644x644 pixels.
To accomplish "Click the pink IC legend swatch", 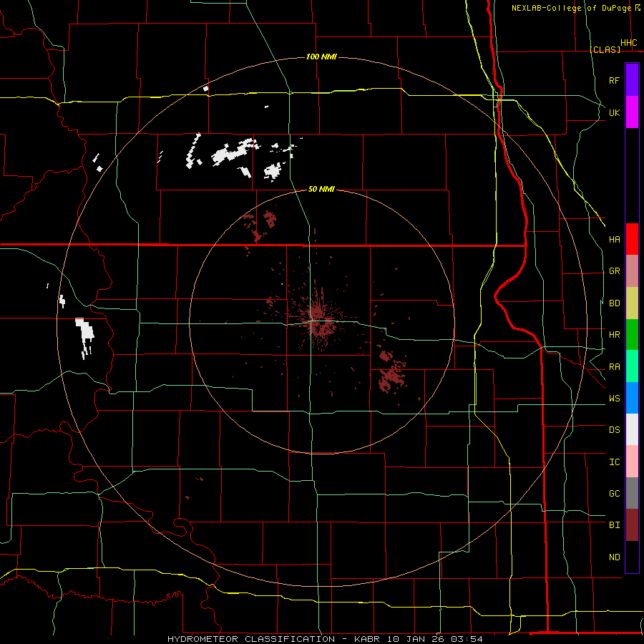I will coord(632,462).
